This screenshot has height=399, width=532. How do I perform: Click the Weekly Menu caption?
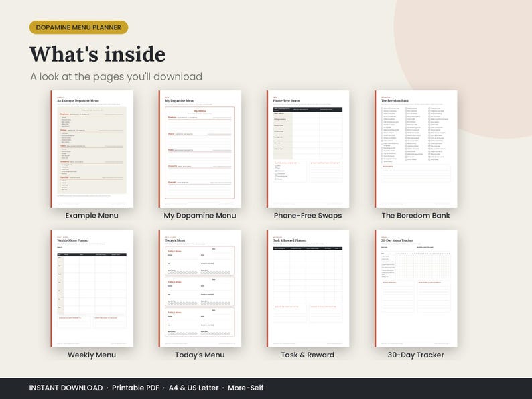pos(92,355)
